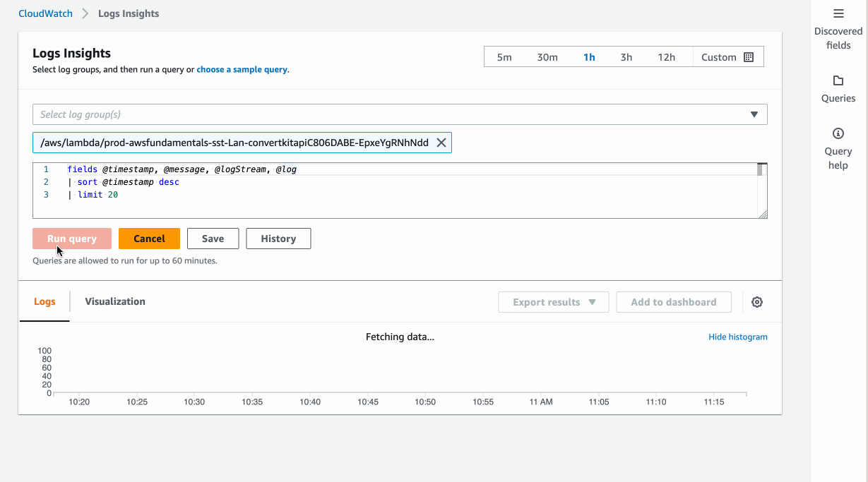Screen dimensions: 868x482
Task: Select the 3h time range
Action: point(626,56)
